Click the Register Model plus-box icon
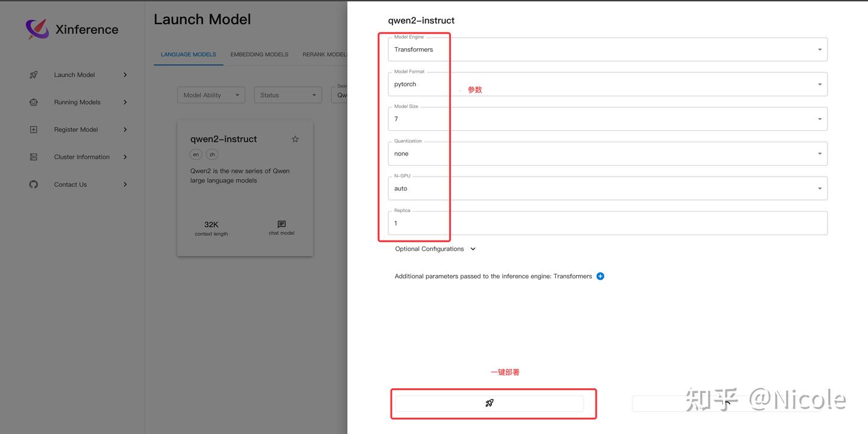Image resolution: width=868 pixels, height=434 pixels. (34, 130)
